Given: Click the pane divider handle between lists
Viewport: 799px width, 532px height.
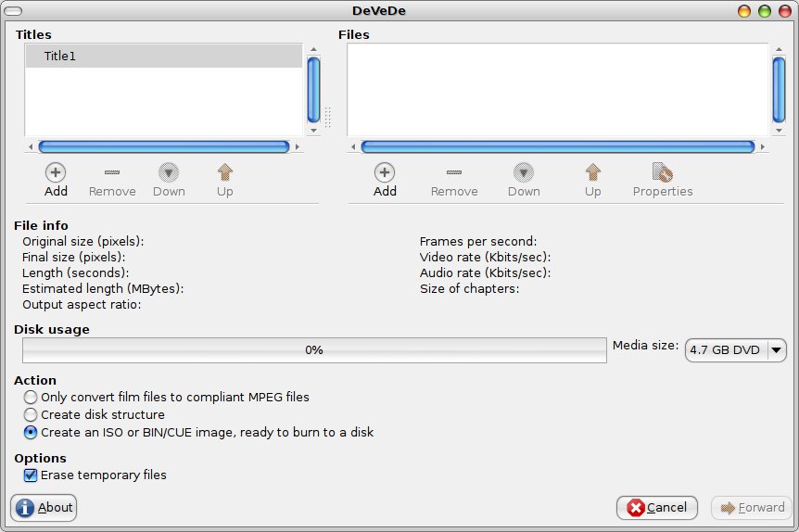Looking at the screenshot, I should (x=327, y=117).
